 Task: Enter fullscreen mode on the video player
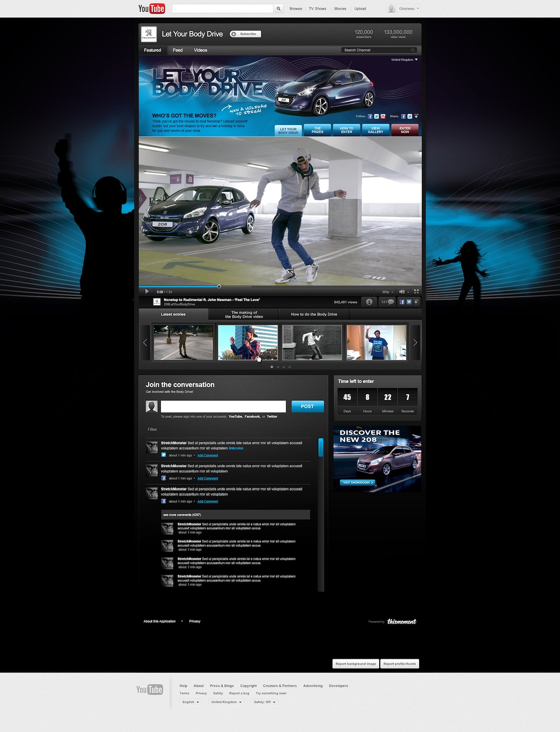click(416, 292)
